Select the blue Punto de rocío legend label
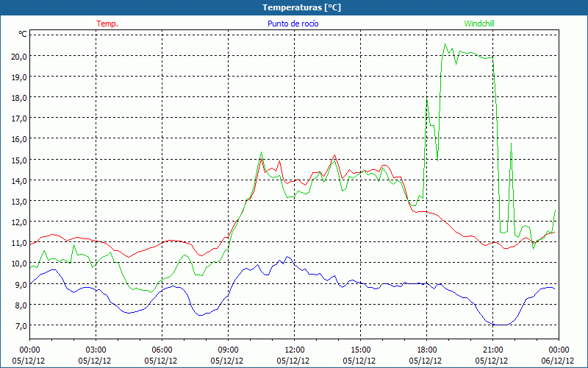The height and width of the screenshot is (368, 588). [x=293, y=24]
